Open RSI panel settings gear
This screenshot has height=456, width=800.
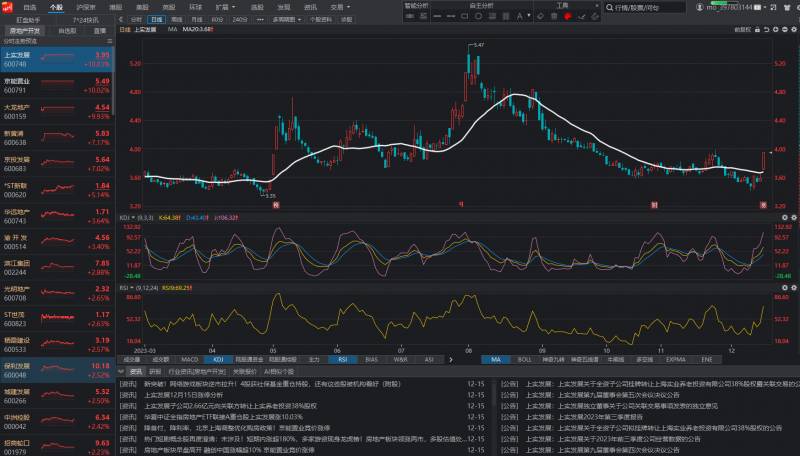[794, 288]
